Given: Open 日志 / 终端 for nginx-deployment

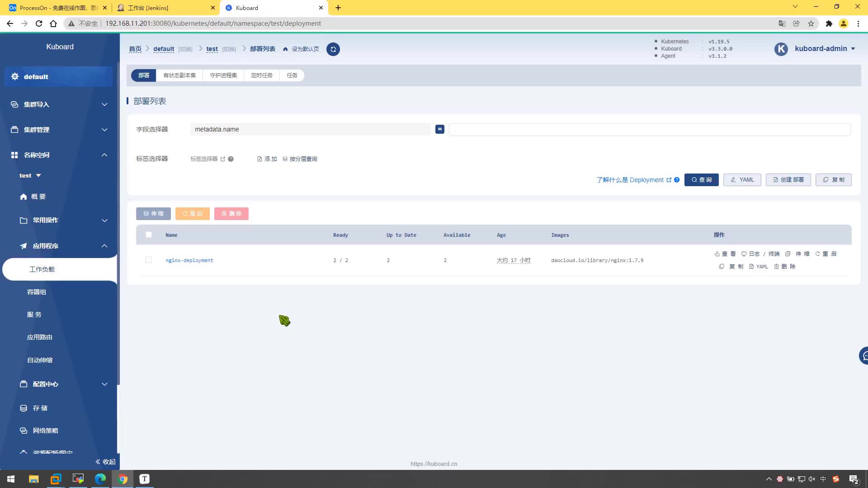Looking at the screenshot, I should tap(760, 254).
